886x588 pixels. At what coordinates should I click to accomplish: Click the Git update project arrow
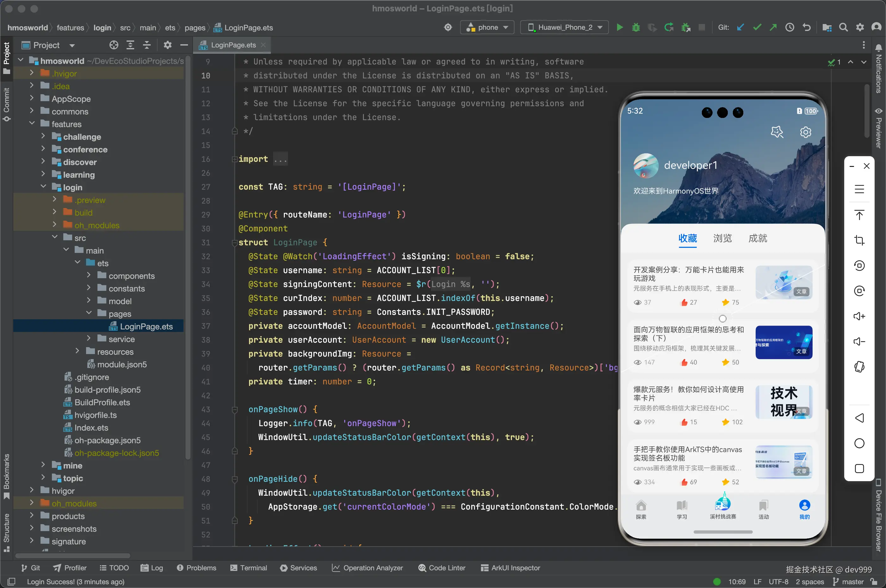[740, 28]
